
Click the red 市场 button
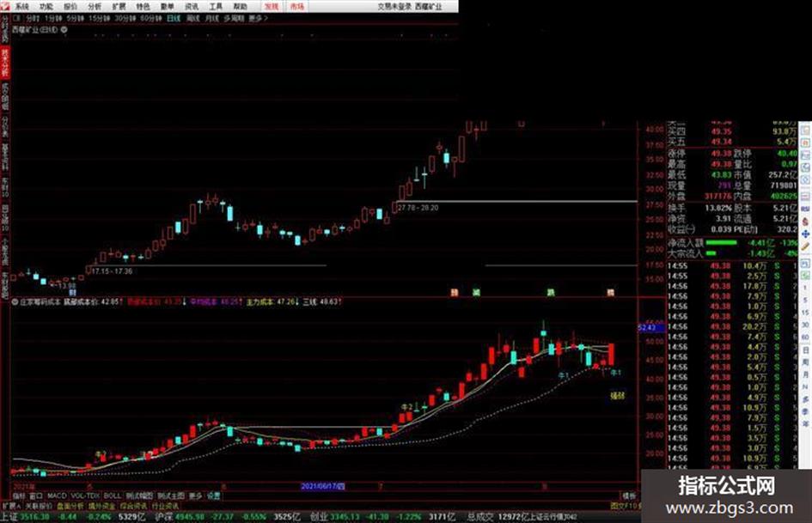tap(296, 7)
